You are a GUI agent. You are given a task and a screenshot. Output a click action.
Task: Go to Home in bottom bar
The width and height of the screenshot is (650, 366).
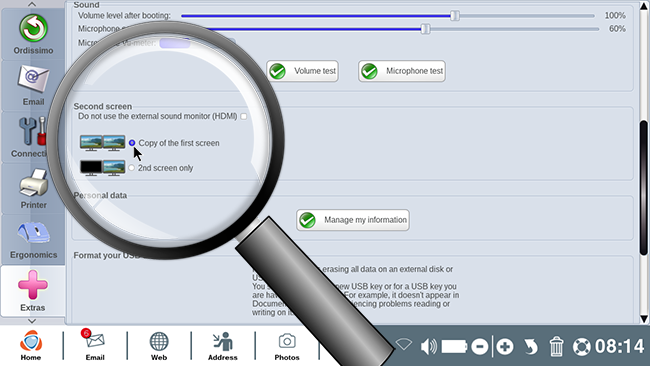click(x=31, y=346)
